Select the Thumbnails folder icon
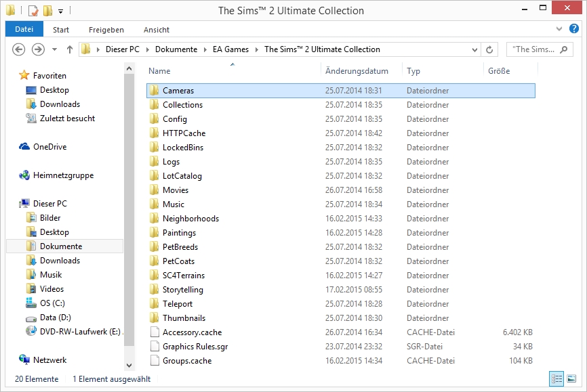The image size is (587, 392). coord(154,318)
